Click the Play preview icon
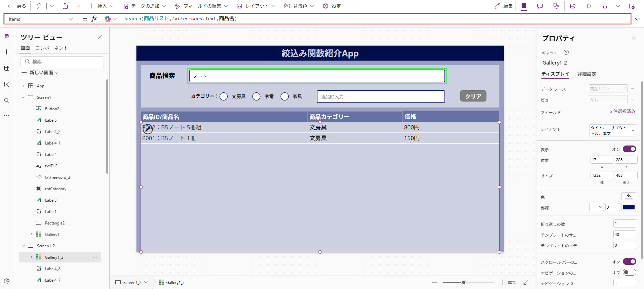644x289 pixels. (x=589, y=6)
